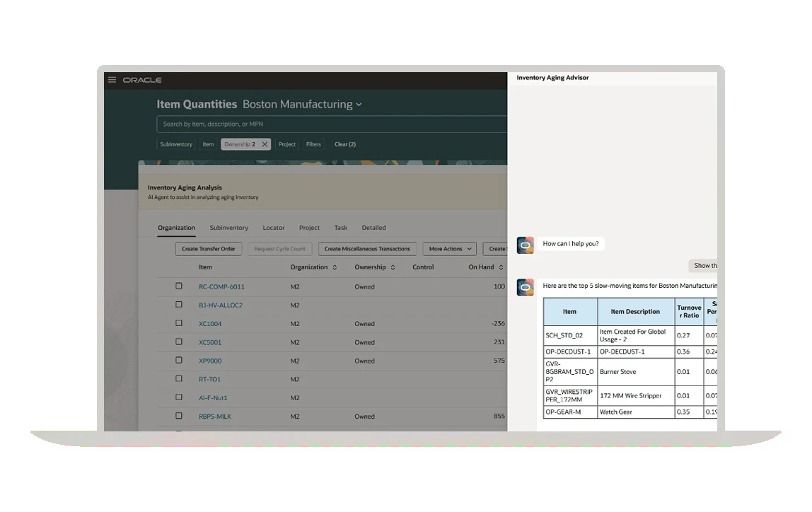The width and height of the screenshot is (812, 512).
Task: Switch to the Locator tab
Action: point(274,228)
